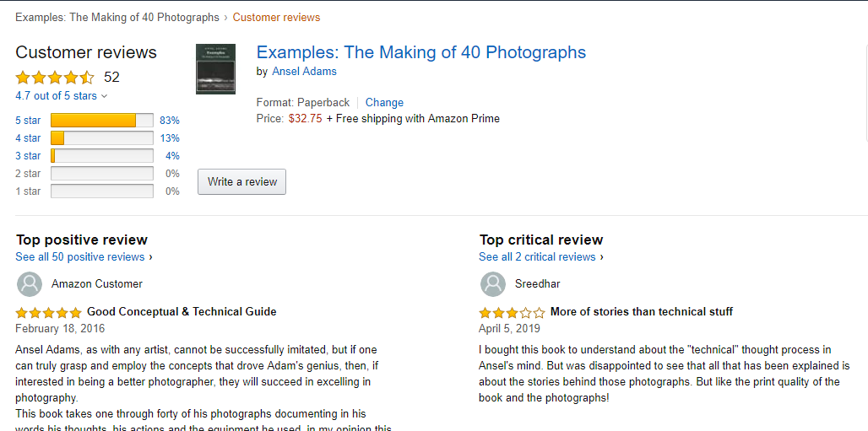Image resolution: width=868 pixels, height=431 pixels.
Task: Open See all 50 positive reviews
Action: pyautogui.click(x=84, y=257)
